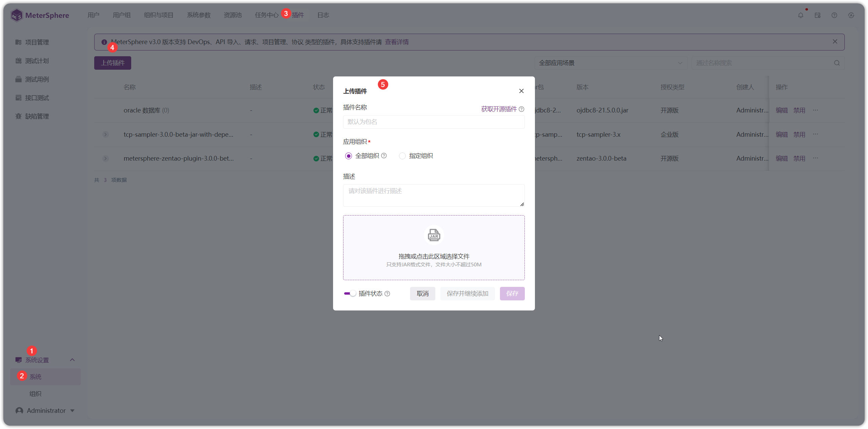Click the 取消 button in the dialog
The height and width of the screenshot is (429, 868).
tap(423, 293)
